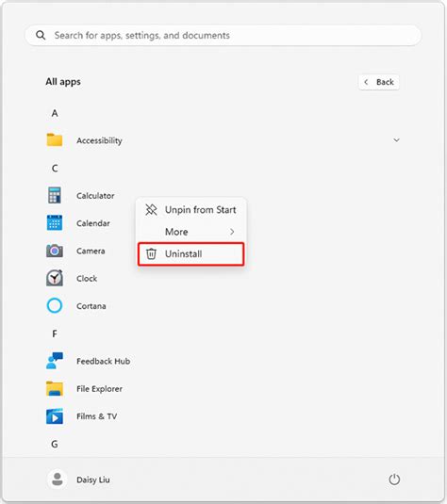
Task: Click the search magnifier icon
Action: [41, 35]
